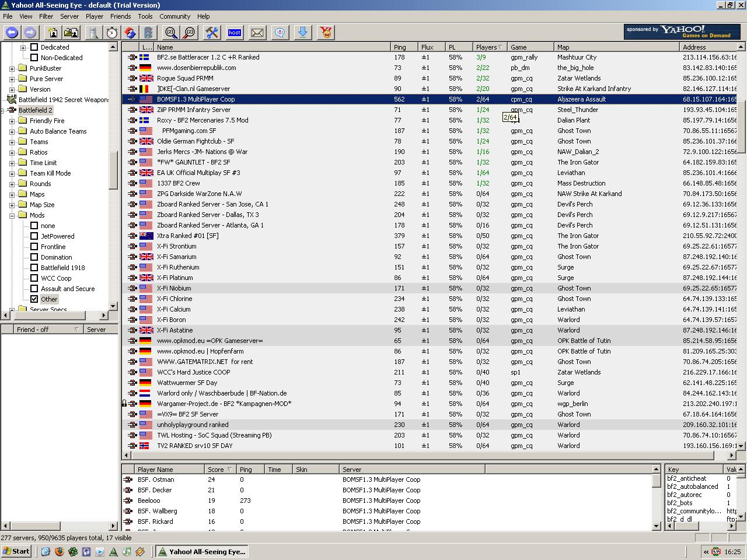Check the Non-Dedicated filter checkbox
Screen dimensions: 747x560
(x=34, y=58)
